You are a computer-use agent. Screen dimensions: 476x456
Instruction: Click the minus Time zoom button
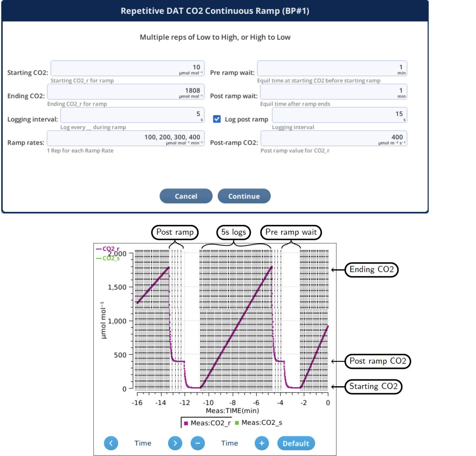tap(198, 443)
